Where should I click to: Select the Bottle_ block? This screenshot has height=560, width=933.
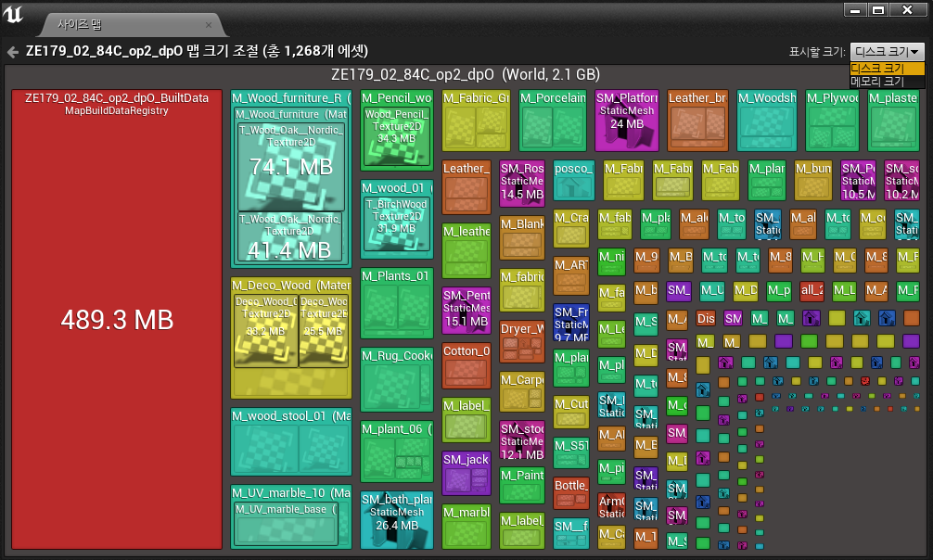click(571, 492)
